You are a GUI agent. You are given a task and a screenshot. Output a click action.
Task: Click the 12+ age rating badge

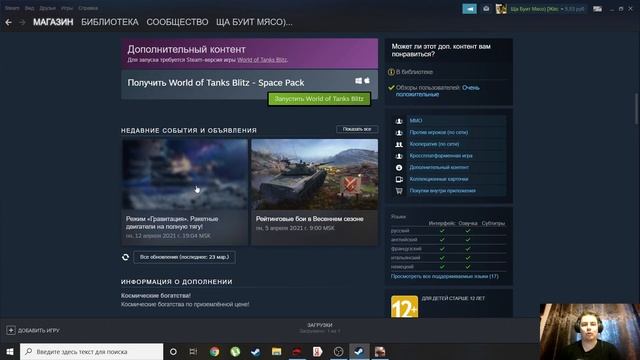[x=404, y=307]
